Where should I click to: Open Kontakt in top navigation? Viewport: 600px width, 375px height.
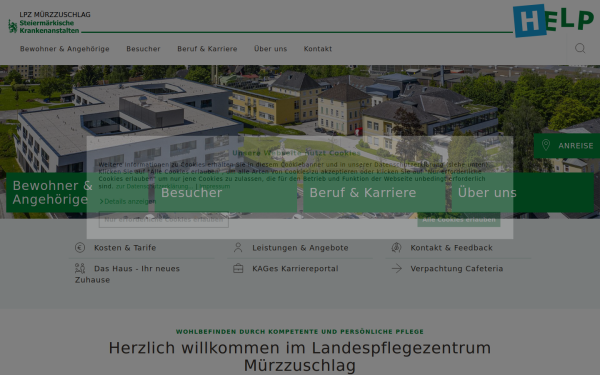click(x=318, y=49)
